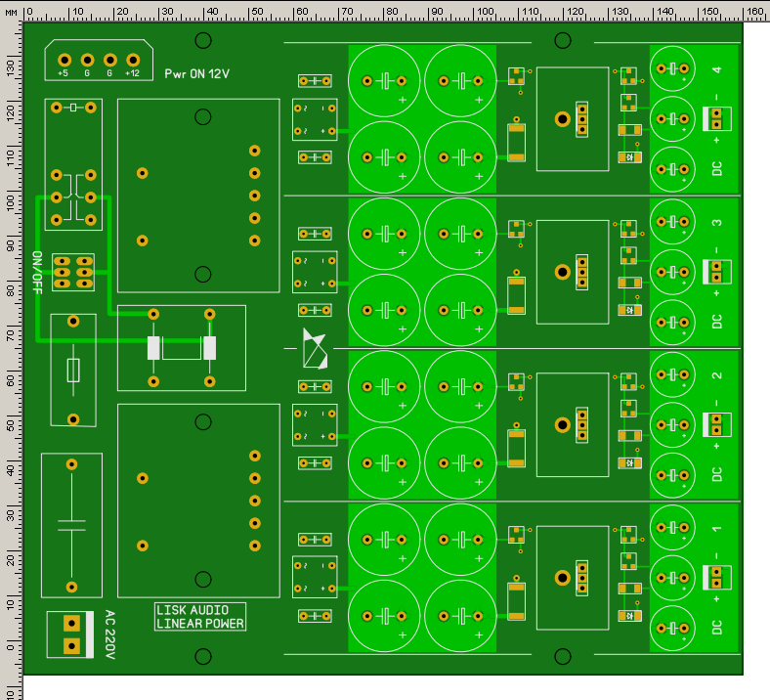Screen dimensions: 770x700
Task: Select the large resistor body between white pads
Action: pos(182,348)
